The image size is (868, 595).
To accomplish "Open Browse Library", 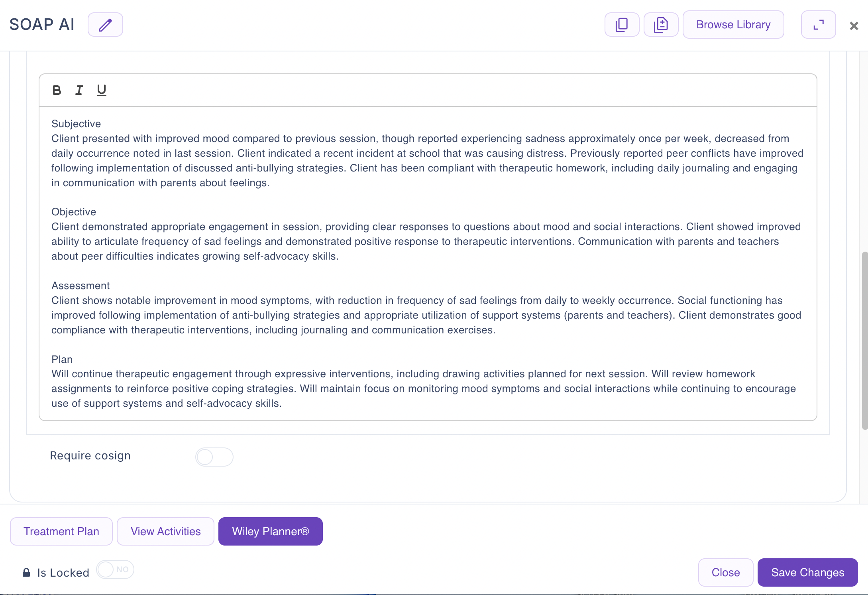I will point(733,25).
